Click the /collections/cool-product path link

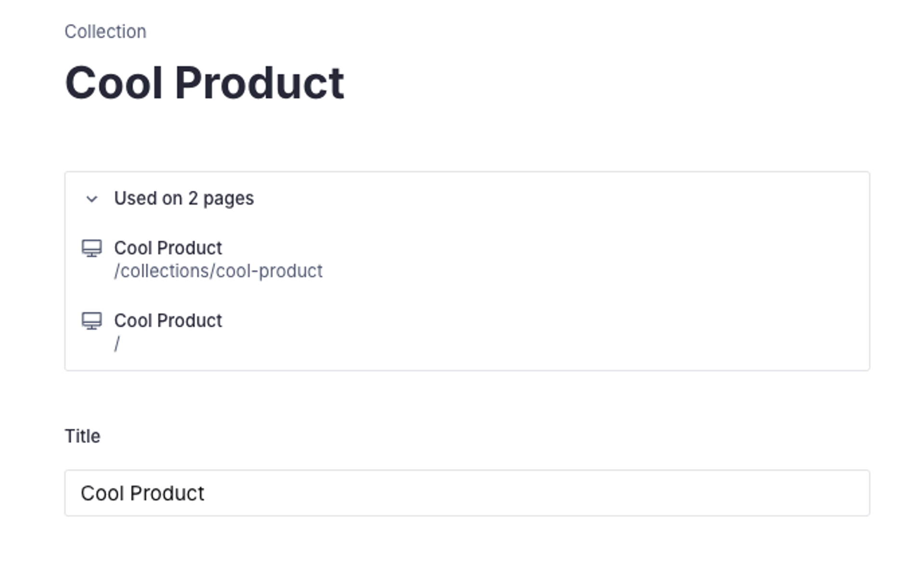pos(218,271)
